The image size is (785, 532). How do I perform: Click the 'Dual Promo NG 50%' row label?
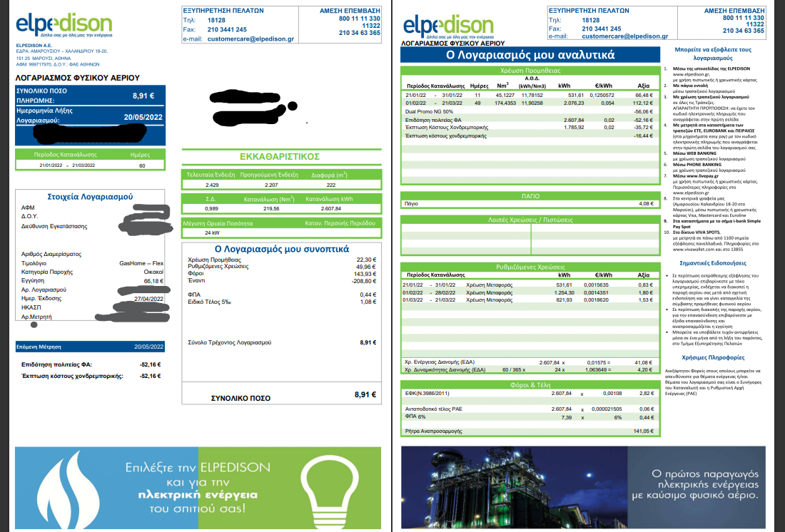tap(429, 111)
